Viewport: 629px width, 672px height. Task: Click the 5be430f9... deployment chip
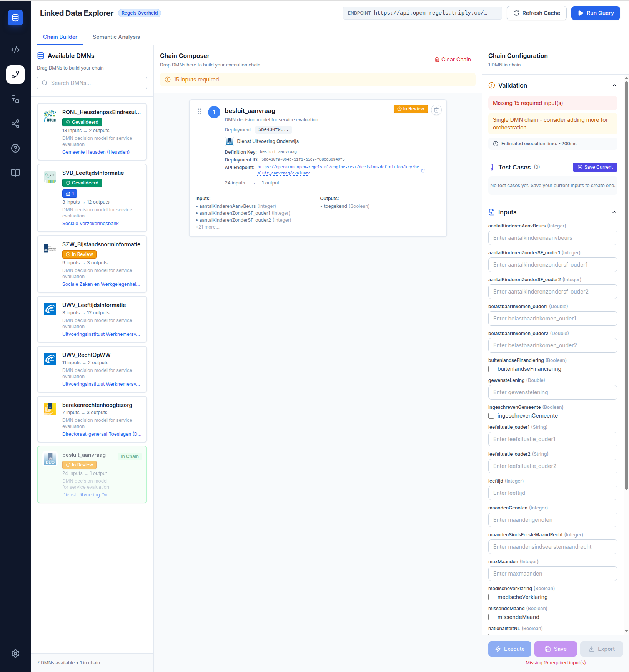[x=273, y=130]
